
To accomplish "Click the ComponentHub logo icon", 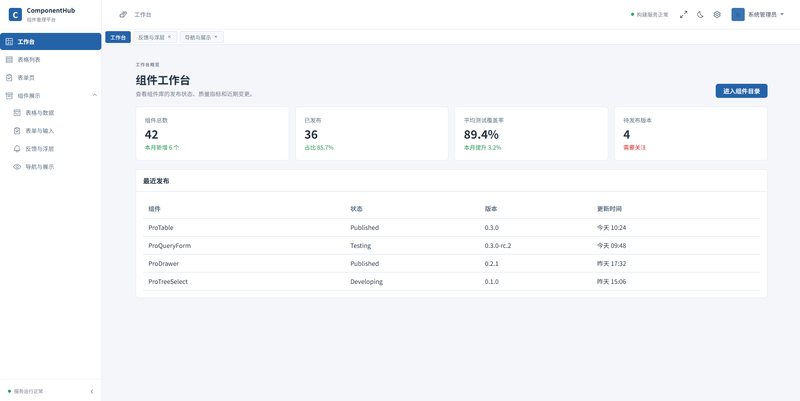I will (x=15, y=15).
